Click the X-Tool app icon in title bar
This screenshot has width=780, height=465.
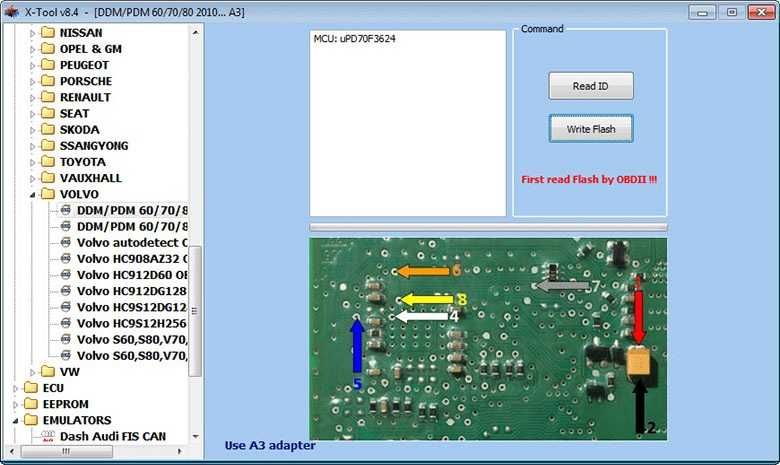coord(11,11)
